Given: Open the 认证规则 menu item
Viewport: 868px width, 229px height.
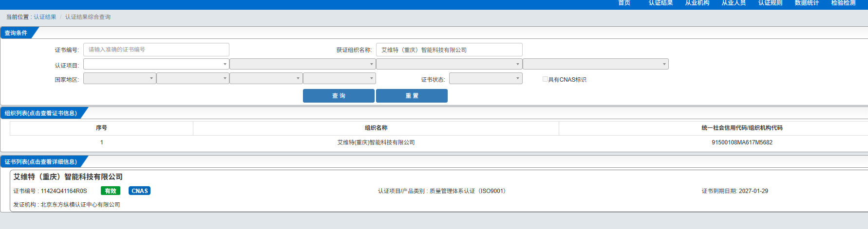Looking at the screenshot, I should 770,3.
